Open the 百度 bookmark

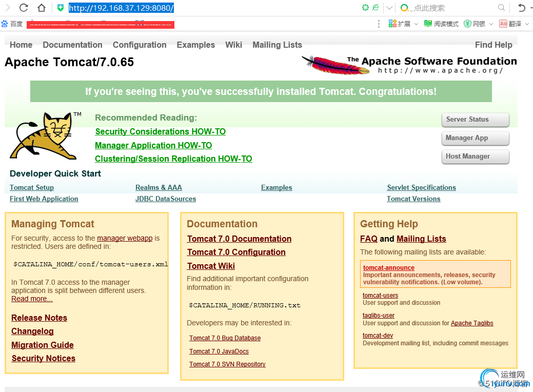point(12,24)
